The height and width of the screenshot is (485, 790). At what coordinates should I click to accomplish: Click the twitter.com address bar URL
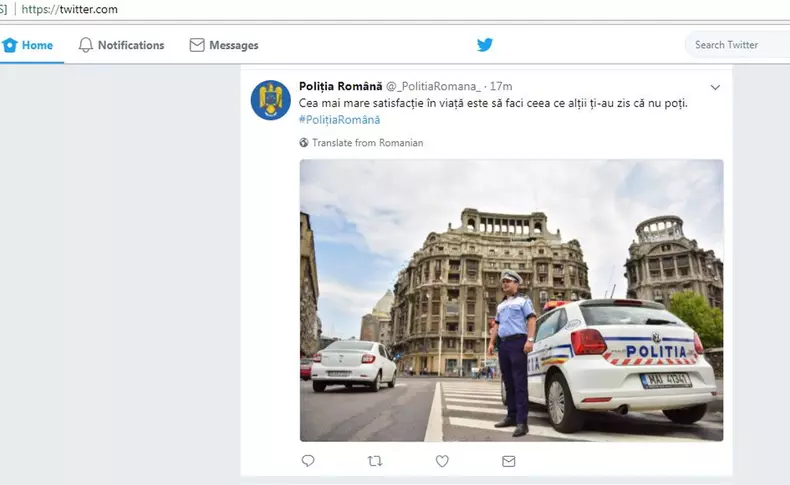[70, 9]
